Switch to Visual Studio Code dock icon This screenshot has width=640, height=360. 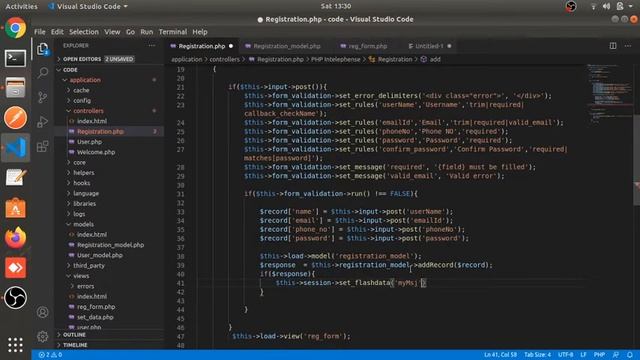[x=16, y=147]
